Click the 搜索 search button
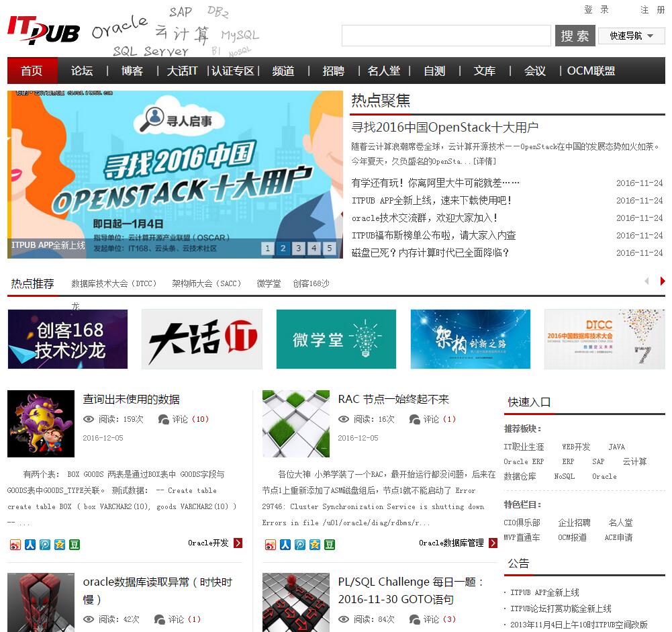The width and height of the screenshot is (672, 632). tap(575, 36)
